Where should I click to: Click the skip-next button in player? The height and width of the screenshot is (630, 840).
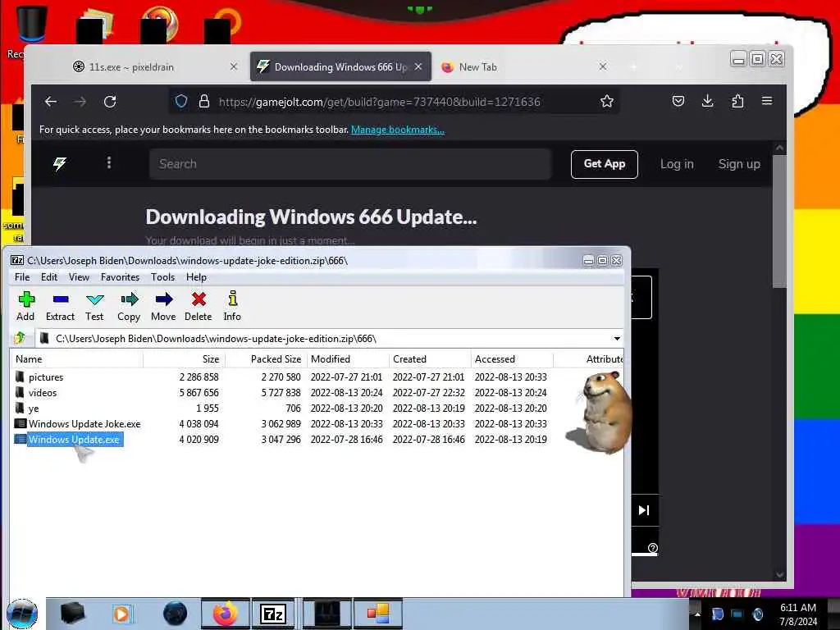[x=644, y=510]
